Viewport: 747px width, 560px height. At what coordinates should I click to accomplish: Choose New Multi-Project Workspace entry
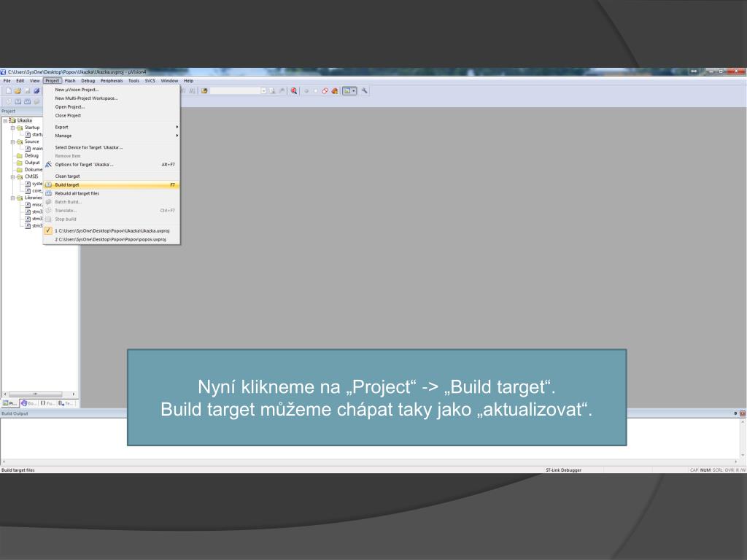pos(112,98)
